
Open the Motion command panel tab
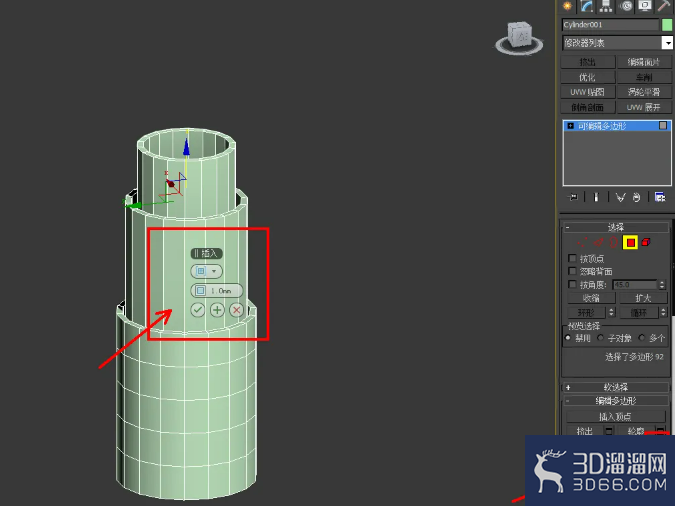point(626,6)
